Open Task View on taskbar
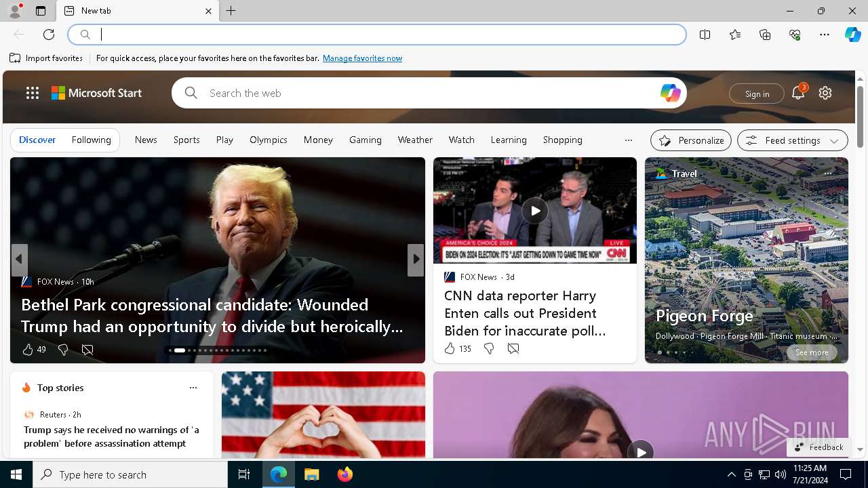The width and height of the screenshot is (868, 488). coord(244,474)
